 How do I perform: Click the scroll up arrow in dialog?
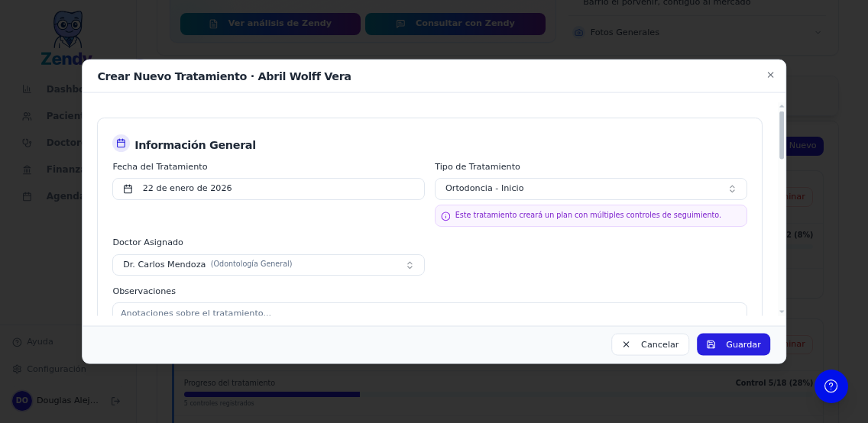[x=782, y=106]
